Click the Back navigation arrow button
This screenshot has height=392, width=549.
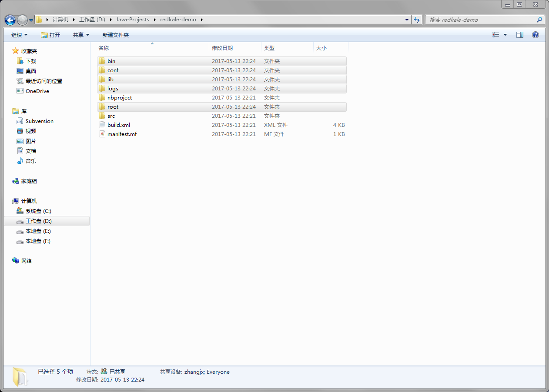tap(10, 20)
